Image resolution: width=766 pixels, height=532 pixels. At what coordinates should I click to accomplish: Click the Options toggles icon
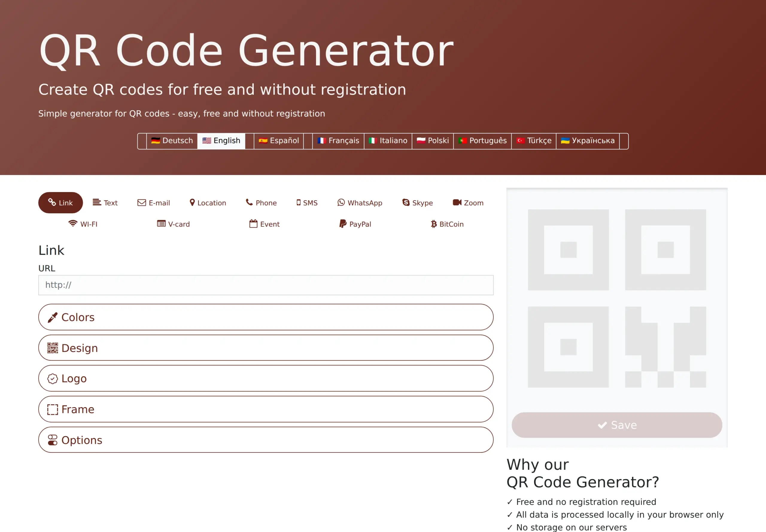point(53,440)
